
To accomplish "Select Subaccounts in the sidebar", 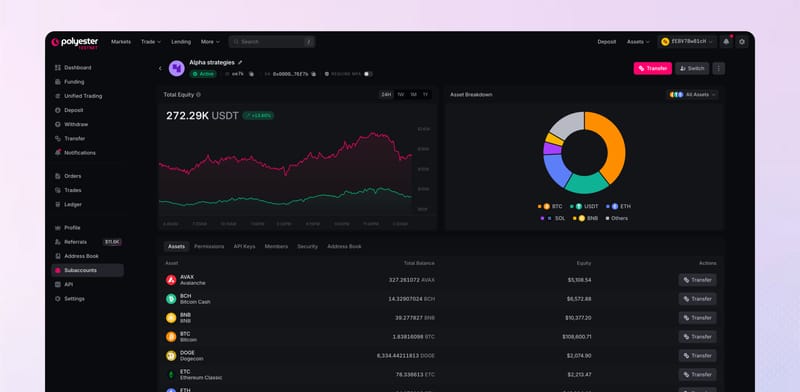I will pyautogui.click(x=87, y=271).
